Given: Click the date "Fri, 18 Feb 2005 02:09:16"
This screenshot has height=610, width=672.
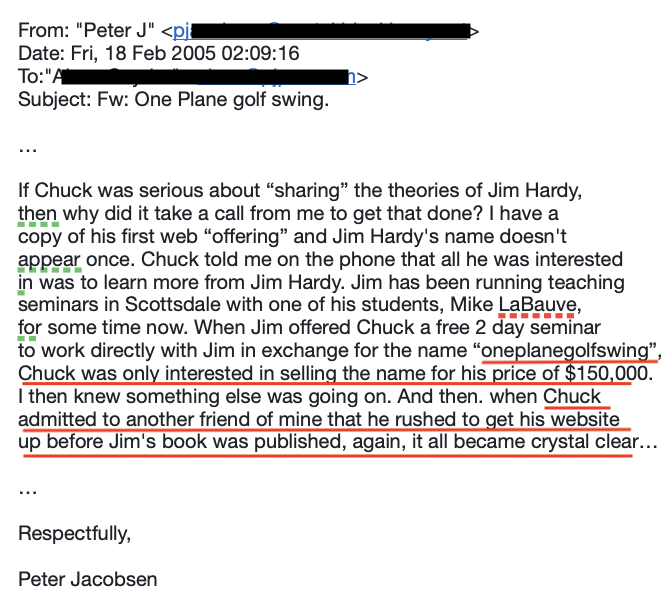Looking at the screenshot, I should click(185, 54).
